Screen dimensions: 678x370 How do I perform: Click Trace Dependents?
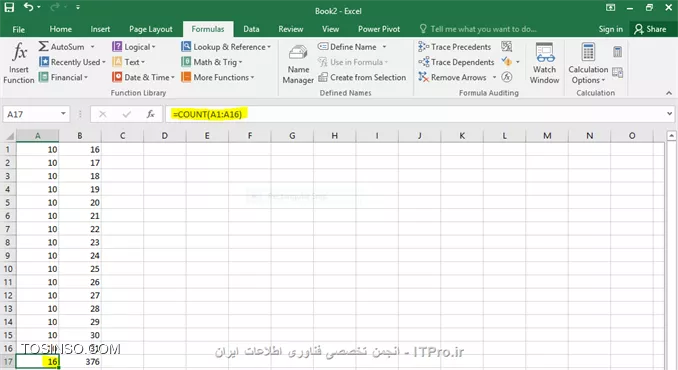click(x=456, y=62)
